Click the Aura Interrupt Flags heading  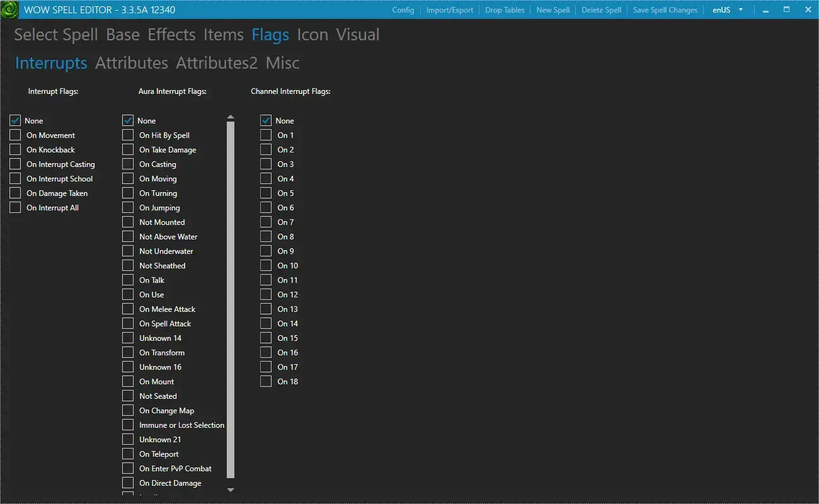[x=173, y=91]
